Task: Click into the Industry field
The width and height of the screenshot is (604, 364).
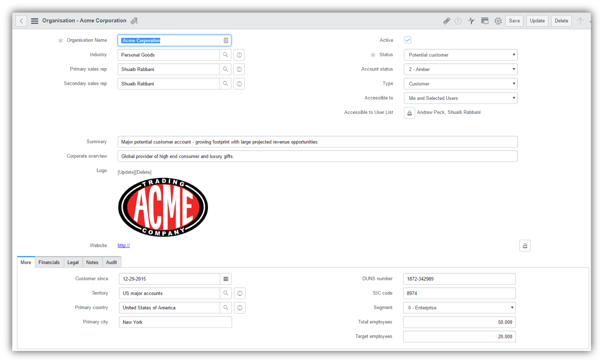Action: pyautogui.click(x=169, y=55)
